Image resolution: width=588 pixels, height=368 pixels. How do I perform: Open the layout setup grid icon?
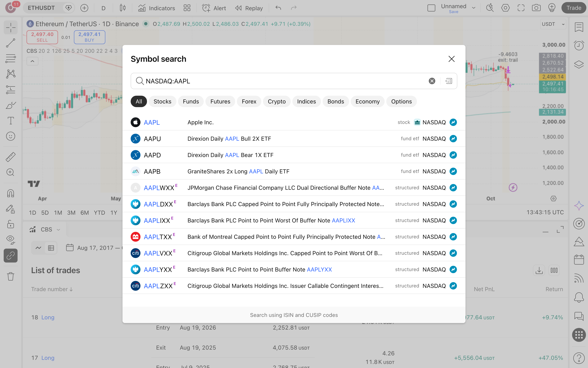[x=187, y=8]
